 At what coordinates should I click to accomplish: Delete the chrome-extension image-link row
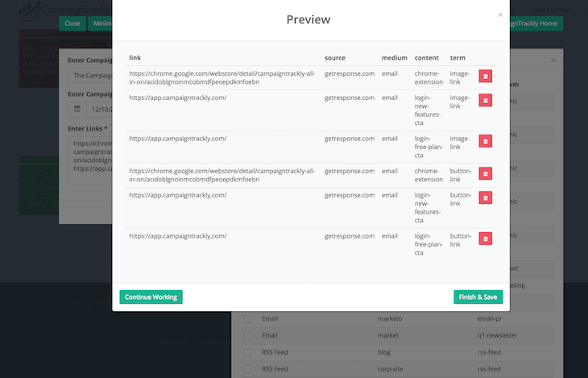(x=485, y=77)
